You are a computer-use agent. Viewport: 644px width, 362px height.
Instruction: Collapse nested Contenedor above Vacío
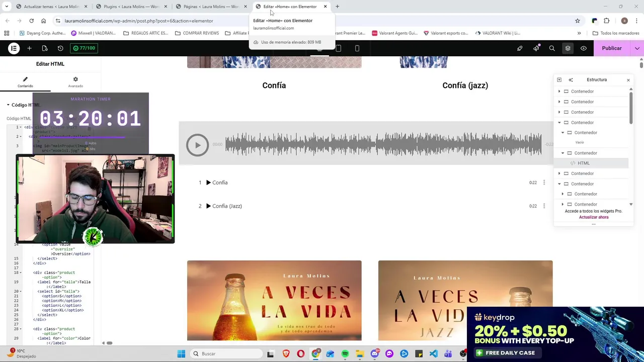click(x=562, y=133)
